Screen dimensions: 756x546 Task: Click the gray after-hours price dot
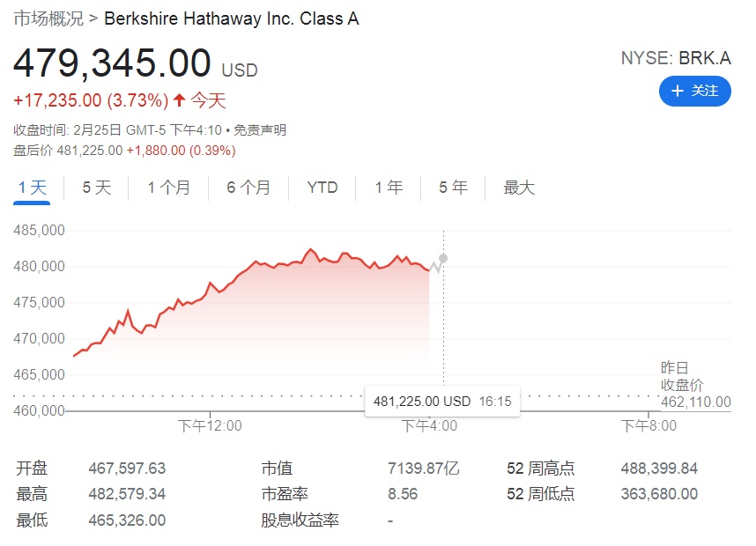443,258
